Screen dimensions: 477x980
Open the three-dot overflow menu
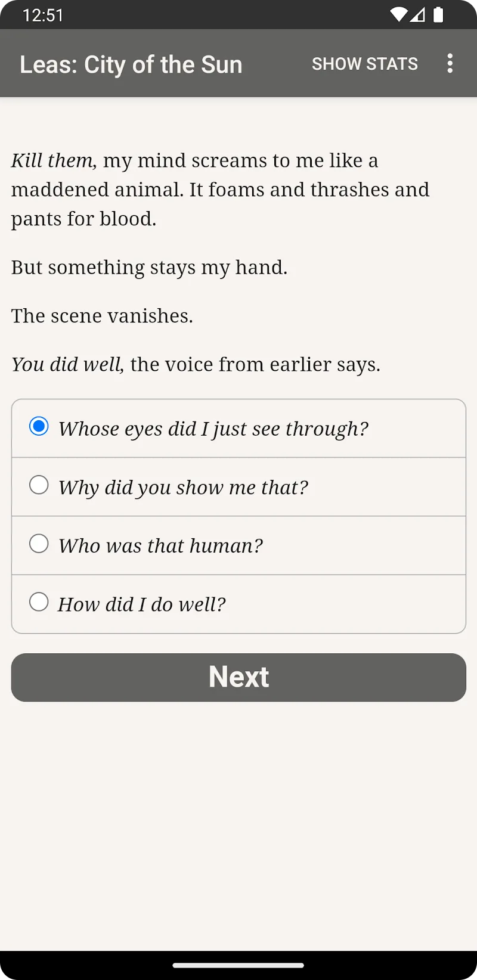tap(450, 63)
